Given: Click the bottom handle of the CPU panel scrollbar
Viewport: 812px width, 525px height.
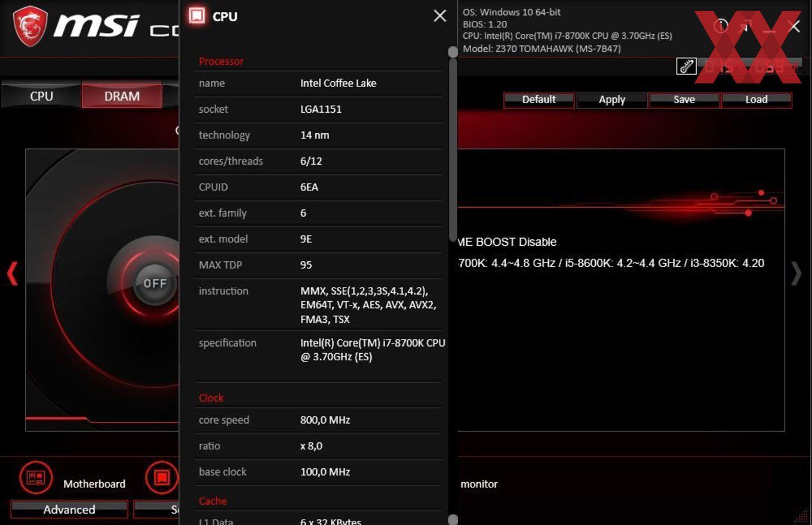Looking at the screenshot, I should point(453,520).
